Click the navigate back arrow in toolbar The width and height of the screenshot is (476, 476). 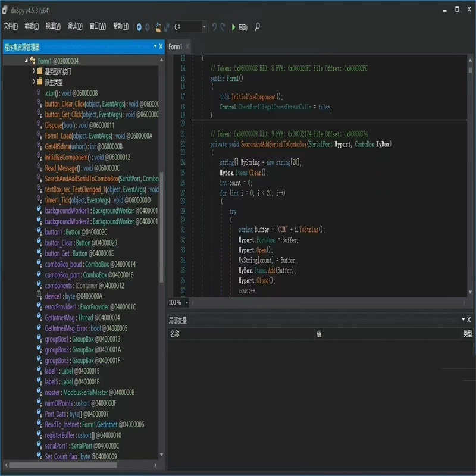point(139,27)
